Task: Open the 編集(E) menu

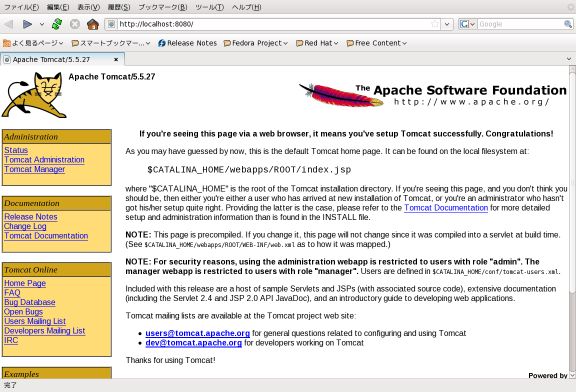Action: point(58,7)
